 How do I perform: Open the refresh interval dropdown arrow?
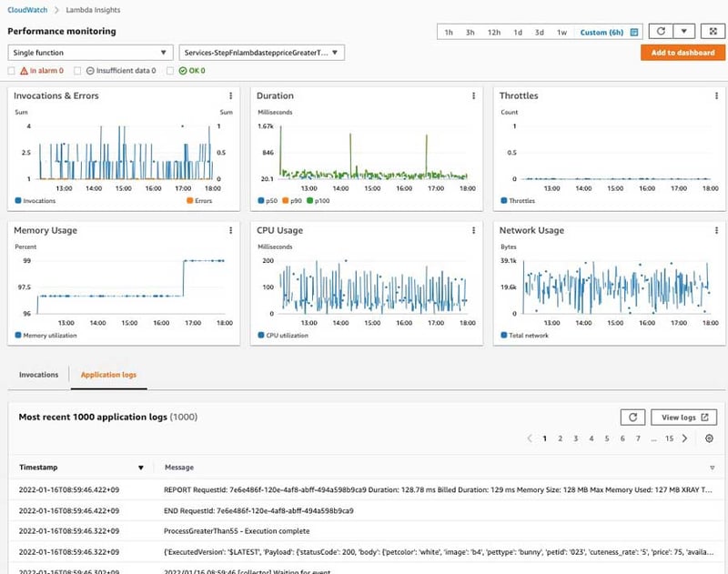point(684,32)
